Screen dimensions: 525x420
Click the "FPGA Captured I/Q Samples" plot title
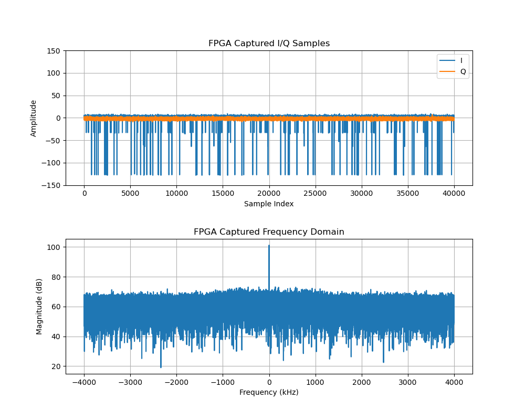click(x=269, y=44)
